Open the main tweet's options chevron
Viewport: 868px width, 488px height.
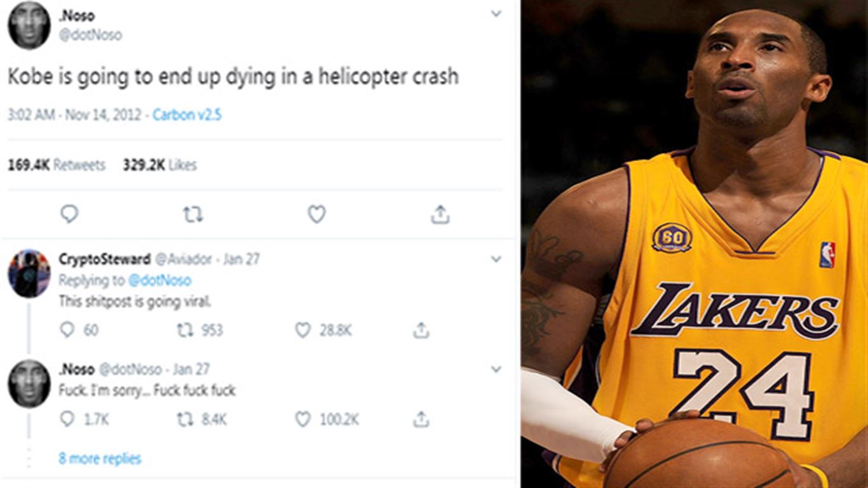coord(496,13)
